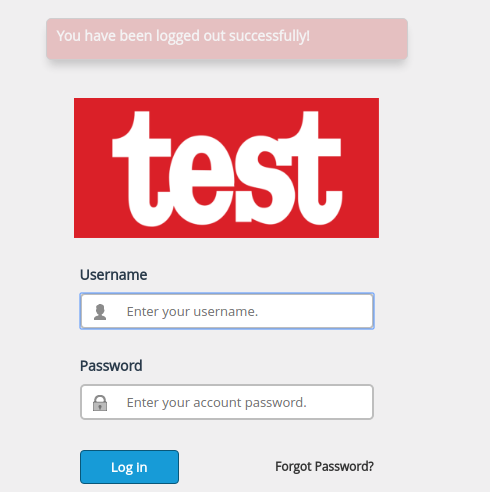Start password recovery via Forgot Password?
Screen dimensions: 490x492
(x=324, y=466)
